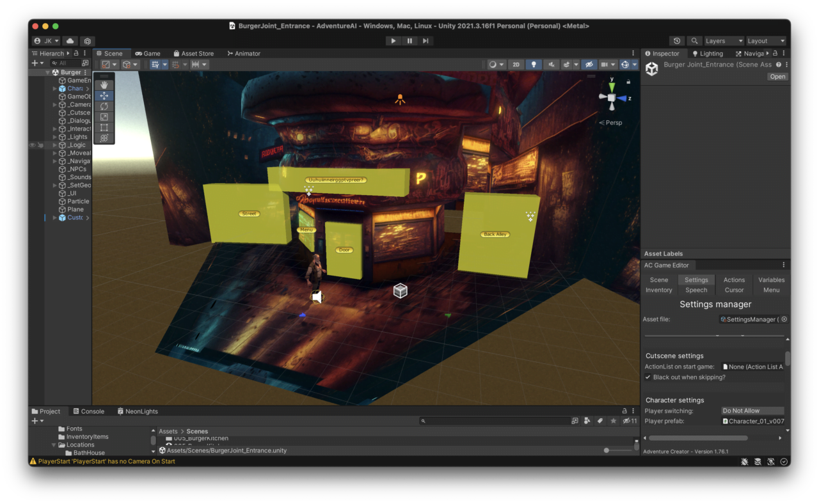Select the Hand pan tool
The height and width of the screenshot is (504, 819).
104,84
